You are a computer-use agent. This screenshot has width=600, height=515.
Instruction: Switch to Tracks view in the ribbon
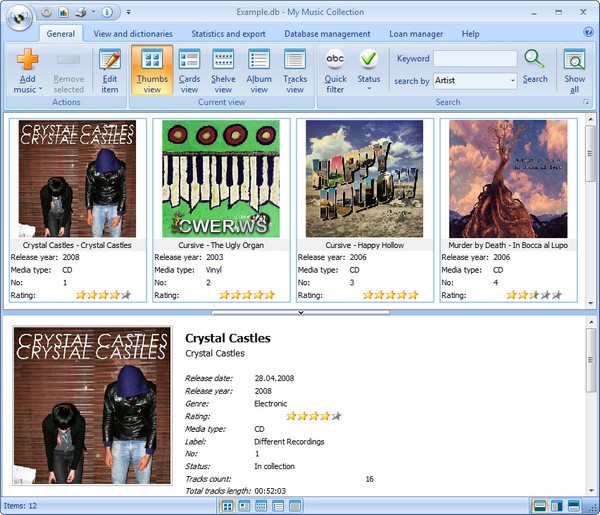295,71
